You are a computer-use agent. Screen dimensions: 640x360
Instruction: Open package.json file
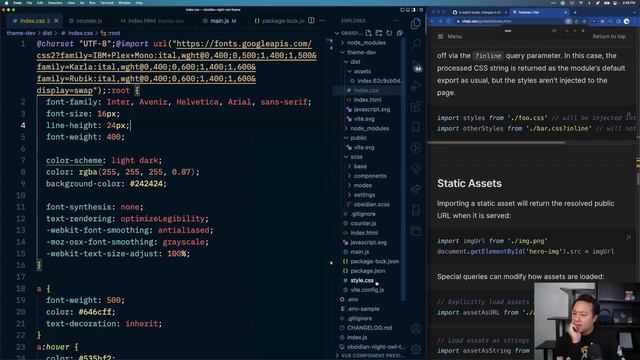coord(367,271)
